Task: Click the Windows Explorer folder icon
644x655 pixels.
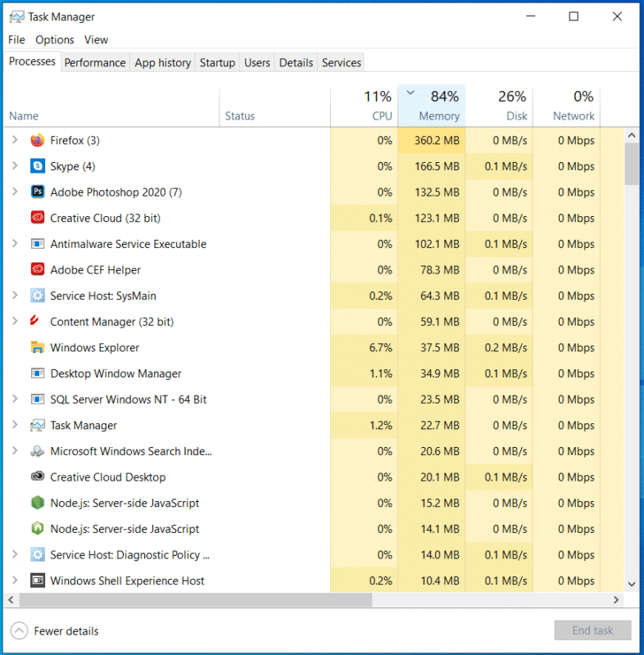Action: [x=38, y=347]
